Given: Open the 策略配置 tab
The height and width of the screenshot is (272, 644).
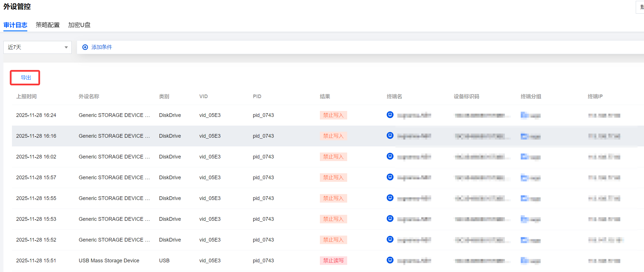Looking at the screenshot, I should click(48, 25).
